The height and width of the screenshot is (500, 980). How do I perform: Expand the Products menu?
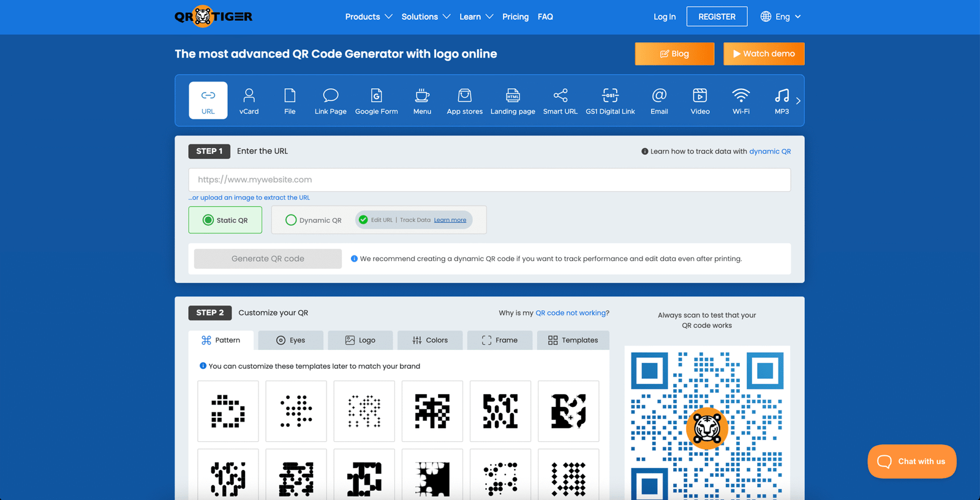coord(369,17)
